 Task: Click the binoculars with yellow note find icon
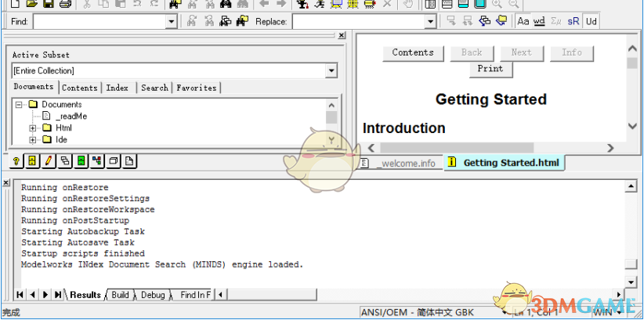[x=175, y=4]
